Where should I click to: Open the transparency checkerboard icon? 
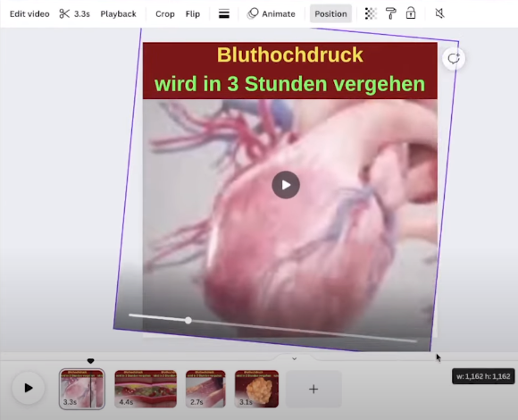371,13
